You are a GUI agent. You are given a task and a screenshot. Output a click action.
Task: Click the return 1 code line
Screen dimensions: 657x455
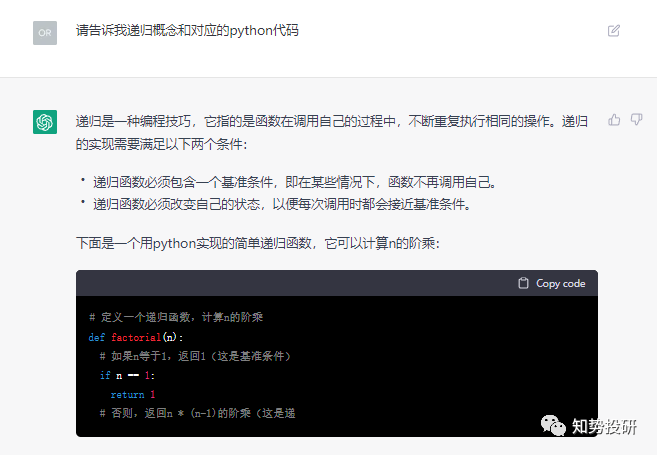pyautogui.click(x=133, y=395)
